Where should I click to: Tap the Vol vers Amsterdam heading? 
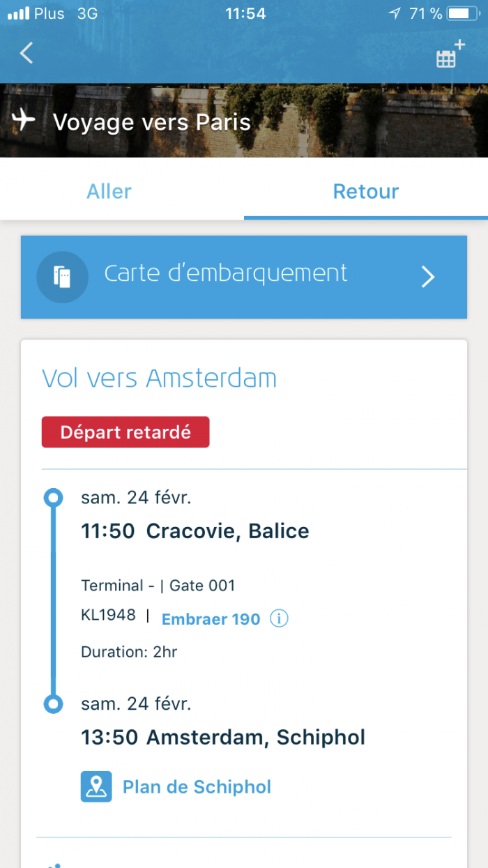pos(160,379)
